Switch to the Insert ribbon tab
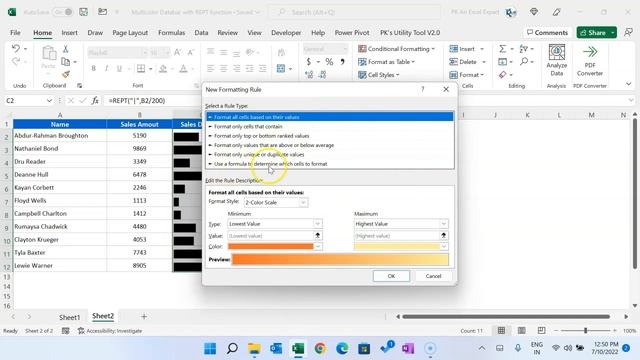Viewport: 640px width, 360px height. pyautogui.click(x=69, y=33)
